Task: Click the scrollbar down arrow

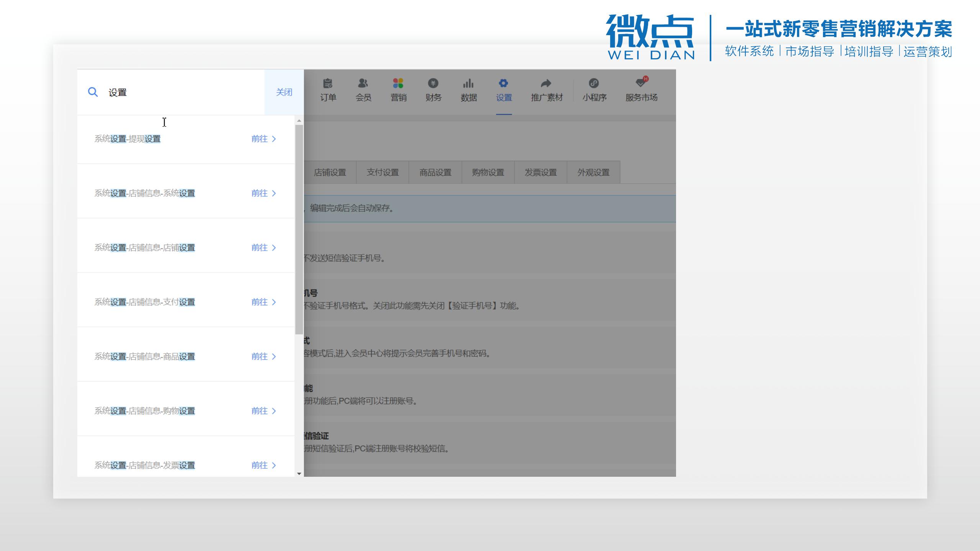Action: pyautogui.click(x=299, y=473)
